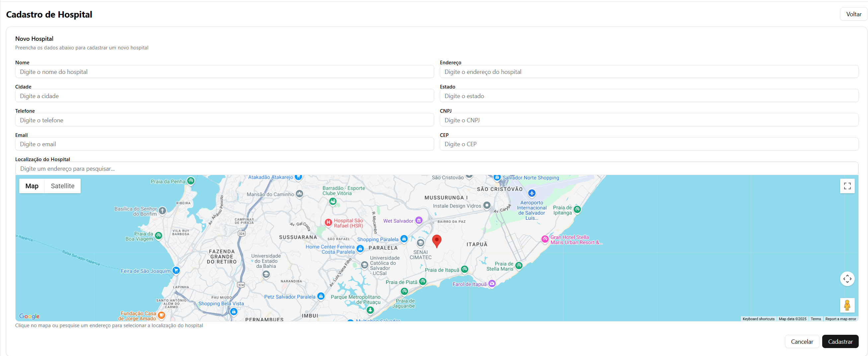
Task: Click the Petz Salvador Paralela marker
Action: click(321, 296)
